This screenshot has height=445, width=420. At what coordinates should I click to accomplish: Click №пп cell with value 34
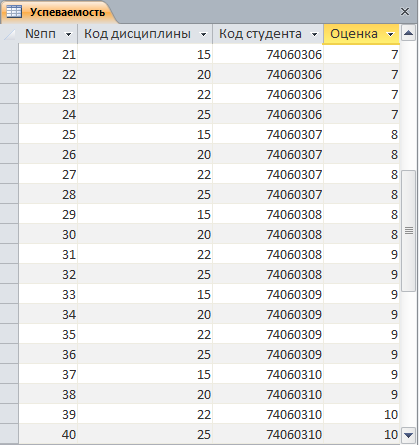pyautogui.click(x=48, y=314)
